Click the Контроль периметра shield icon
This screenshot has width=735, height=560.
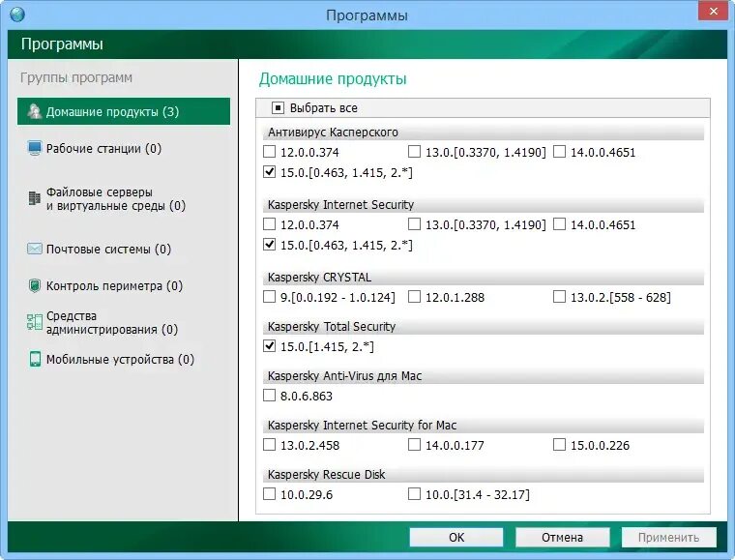point(34,285)
